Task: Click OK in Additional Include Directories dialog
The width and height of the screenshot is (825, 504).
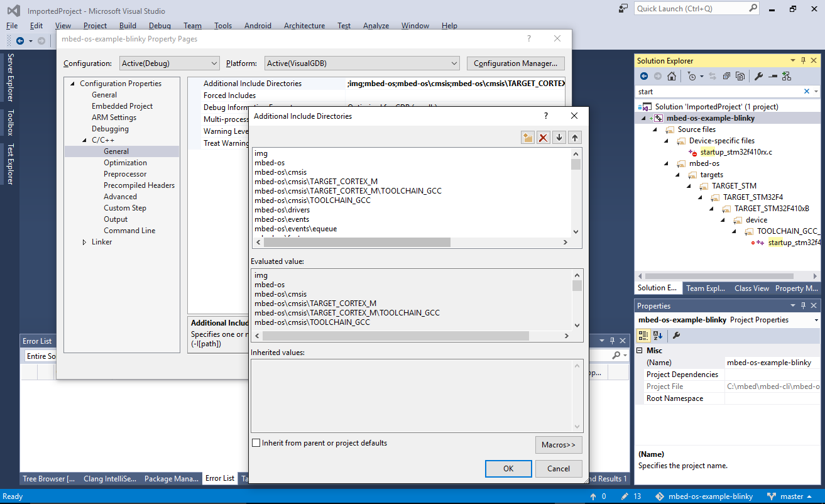Action: pyautogui.click(x=508, y=468)
